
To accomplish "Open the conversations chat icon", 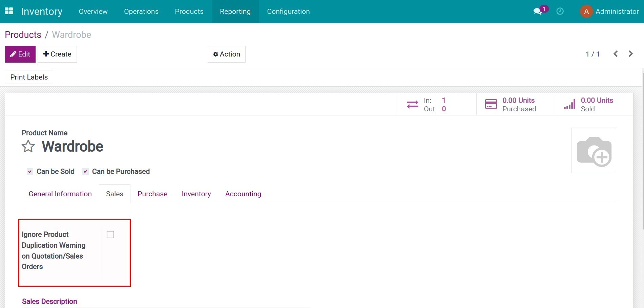I will (x=537, y=12).
